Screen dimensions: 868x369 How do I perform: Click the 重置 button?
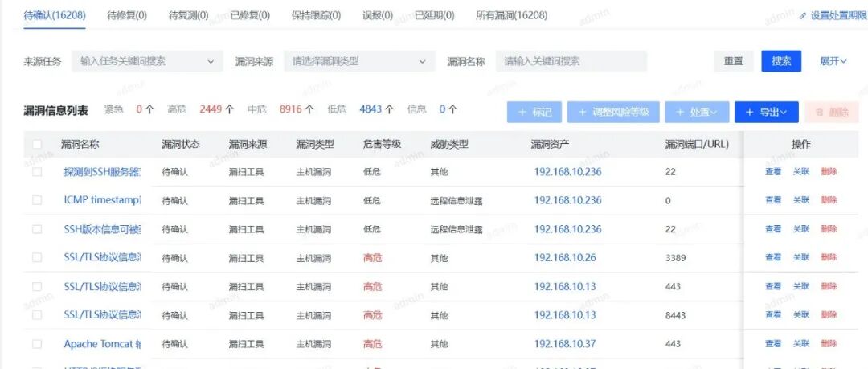point(734,61)
